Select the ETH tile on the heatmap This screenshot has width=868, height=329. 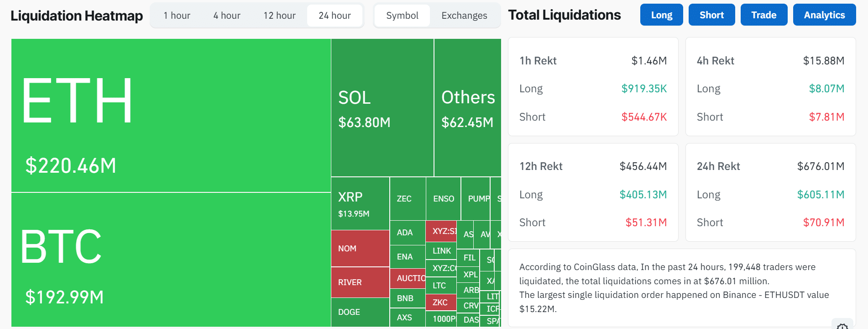coord(169,114)
